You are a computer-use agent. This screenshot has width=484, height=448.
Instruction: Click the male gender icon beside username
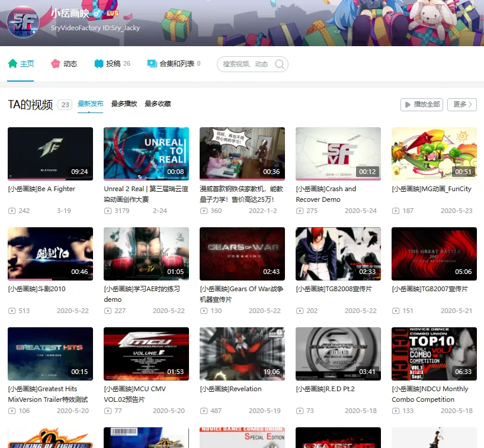97,13
